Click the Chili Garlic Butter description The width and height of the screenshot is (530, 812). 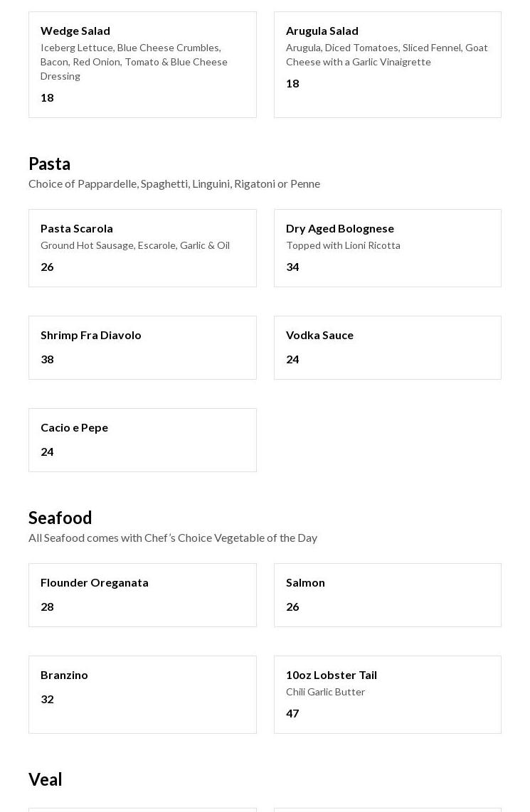(325, 692)
